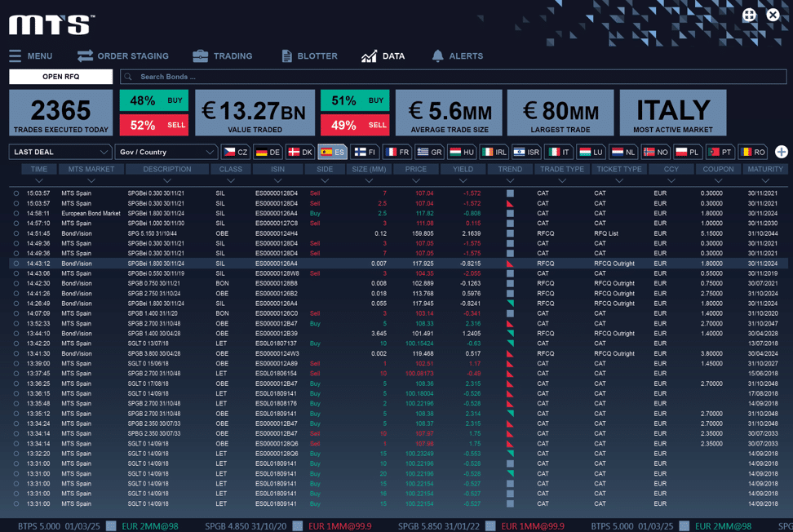Sort by the ISIN column header

tap(277, 169)
